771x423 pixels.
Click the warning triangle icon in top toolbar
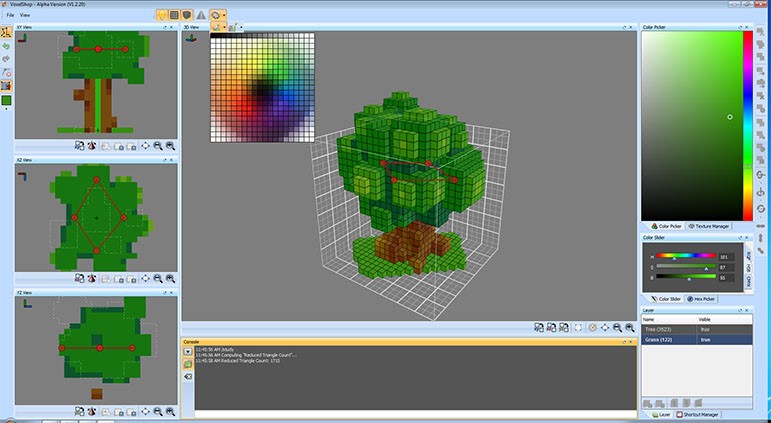coord(202,15)
